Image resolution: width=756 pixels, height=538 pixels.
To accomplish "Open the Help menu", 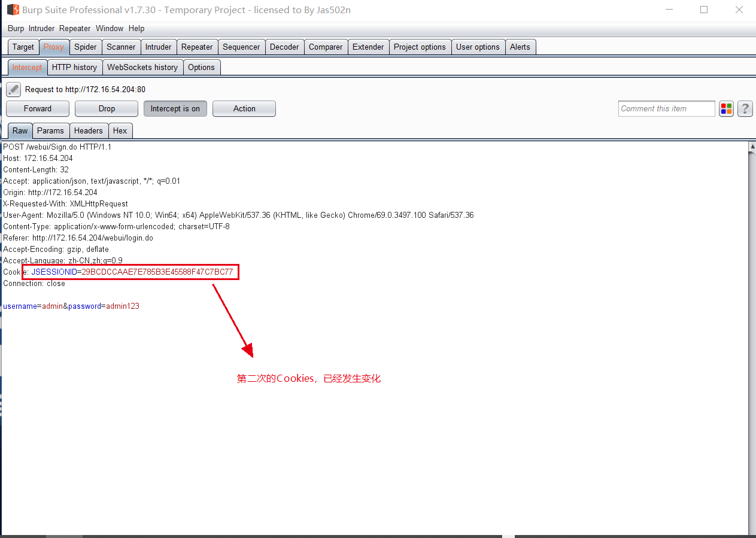I will [x=136, y=28].
